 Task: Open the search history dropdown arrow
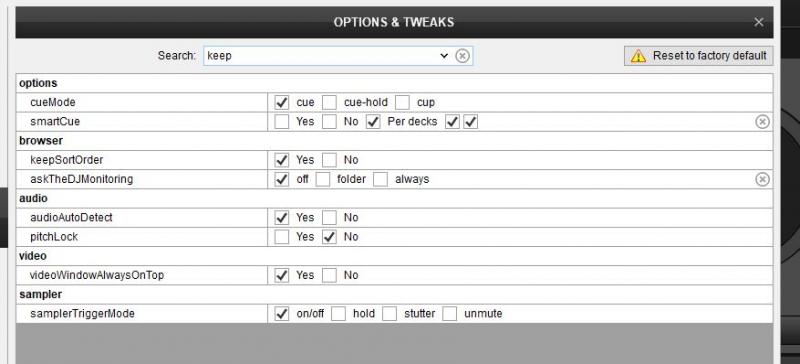(443, 56)
